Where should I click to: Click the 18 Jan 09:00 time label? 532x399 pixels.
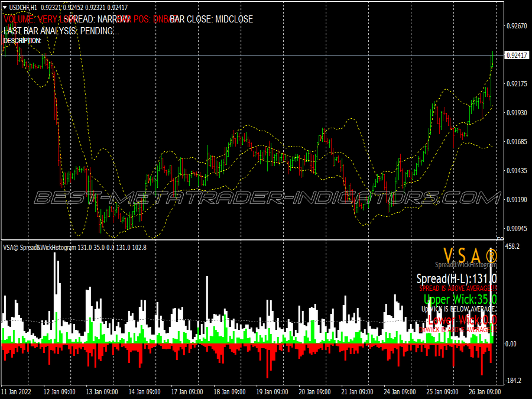point(229,391)
